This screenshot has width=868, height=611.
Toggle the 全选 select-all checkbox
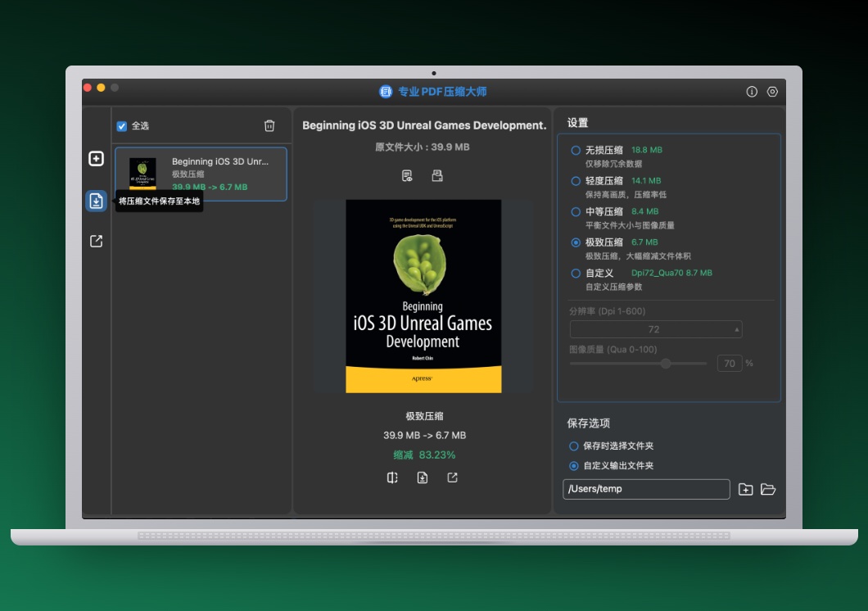pos(122,126)
